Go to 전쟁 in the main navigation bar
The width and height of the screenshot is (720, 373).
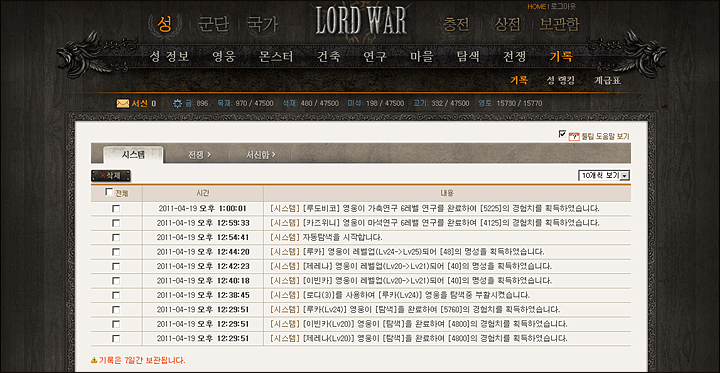pyautogui.click(x=515, y=57)
